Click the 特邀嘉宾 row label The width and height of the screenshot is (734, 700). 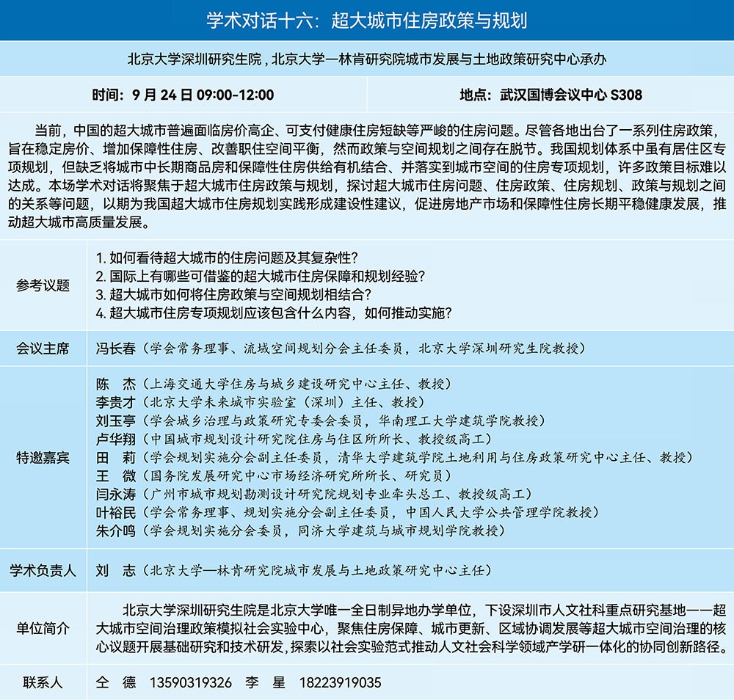43,457
